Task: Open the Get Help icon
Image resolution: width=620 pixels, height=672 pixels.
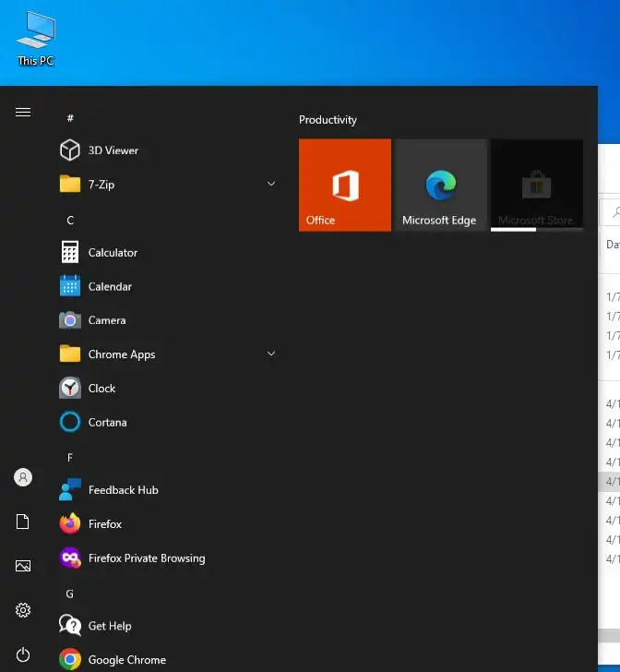Action: (x=70, y=625)
